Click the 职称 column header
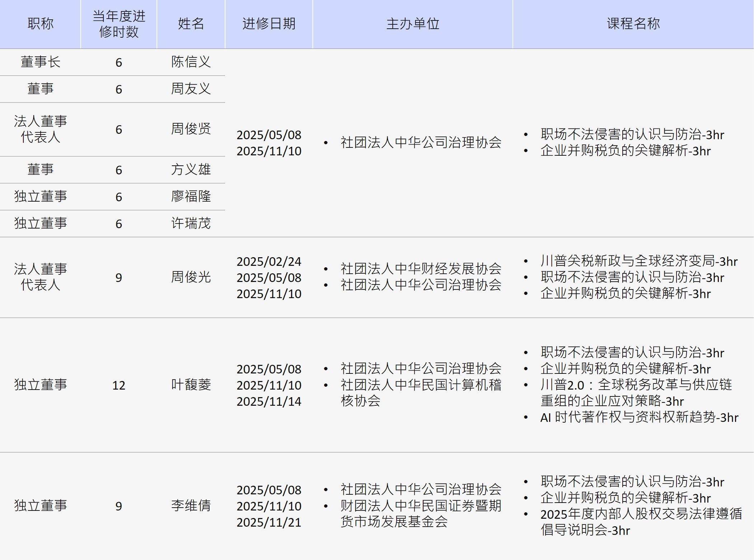Screen dimensions: 754x560 (x=40, y=24)
